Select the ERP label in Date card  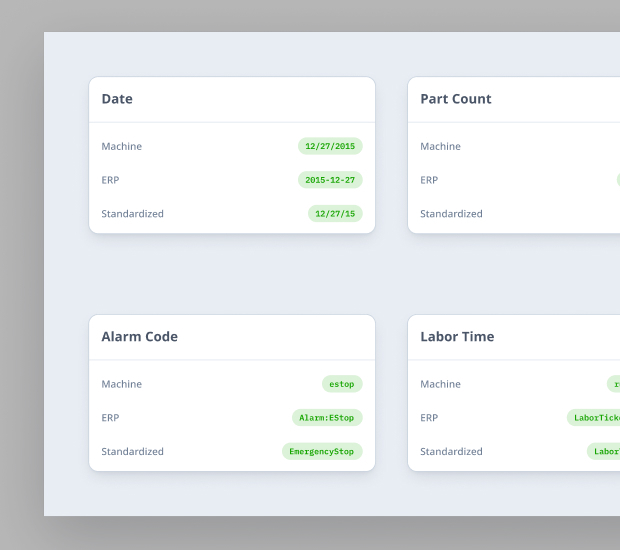click(x=110, y=180)
